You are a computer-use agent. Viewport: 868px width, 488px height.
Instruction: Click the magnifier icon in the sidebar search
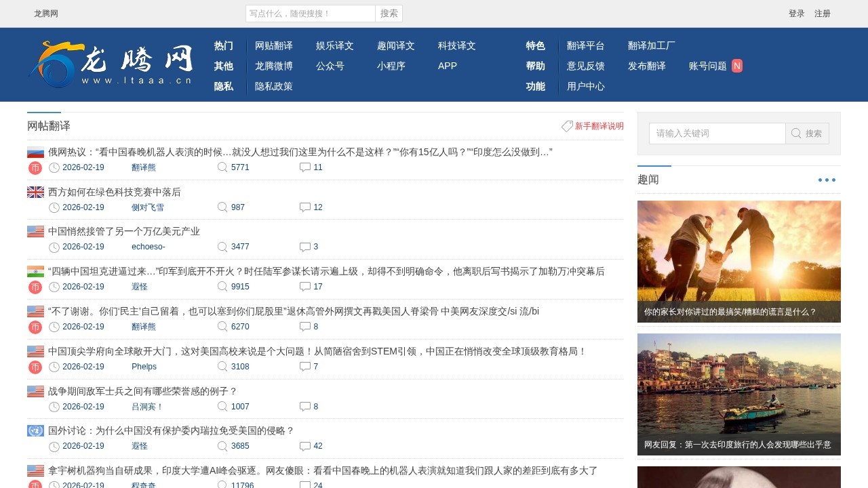[796, 134]
